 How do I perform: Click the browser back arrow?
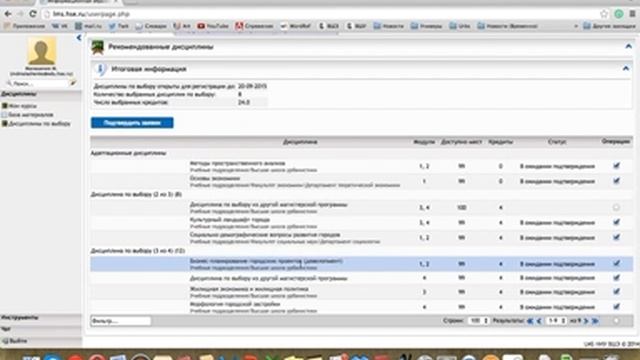(8, 14)
